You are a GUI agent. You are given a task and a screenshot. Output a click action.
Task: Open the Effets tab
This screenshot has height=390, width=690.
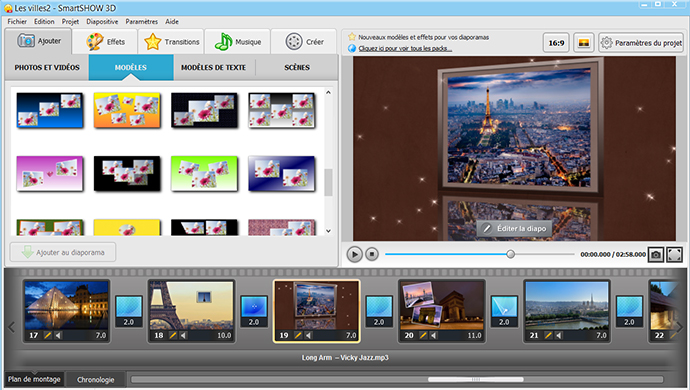tap(106, 42)
